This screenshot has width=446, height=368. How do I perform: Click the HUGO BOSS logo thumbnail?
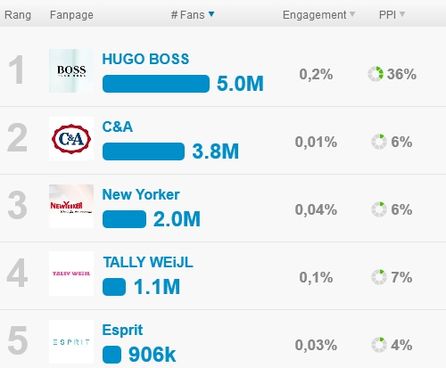tap(71, 71)
